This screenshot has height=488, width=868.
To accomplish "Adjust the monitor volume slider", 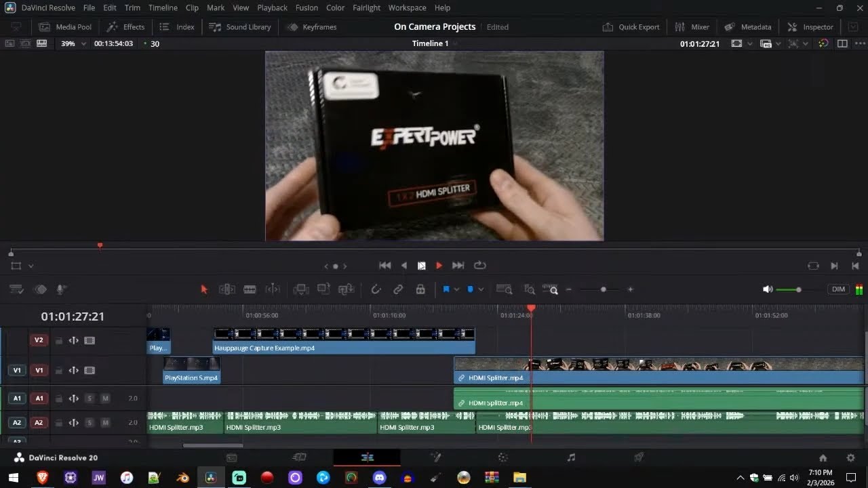I will [x=798, y=289].
